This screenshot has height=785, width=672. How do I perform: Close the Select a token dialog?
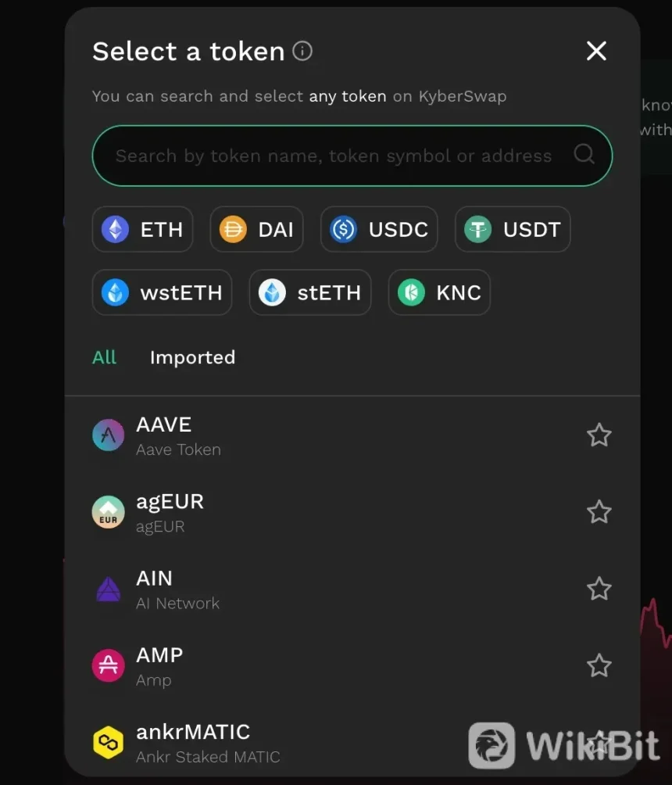coord(596,52)
